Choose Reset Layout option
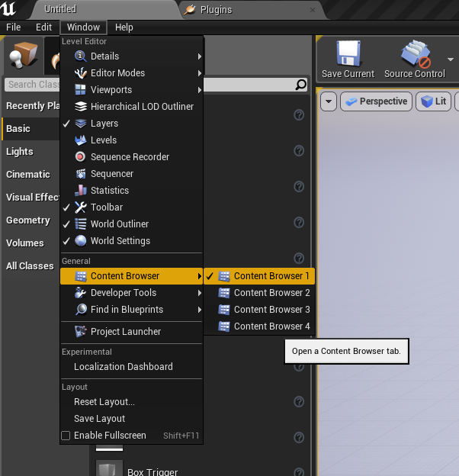Viewport: 459px width, 476px height. point(131,402)
